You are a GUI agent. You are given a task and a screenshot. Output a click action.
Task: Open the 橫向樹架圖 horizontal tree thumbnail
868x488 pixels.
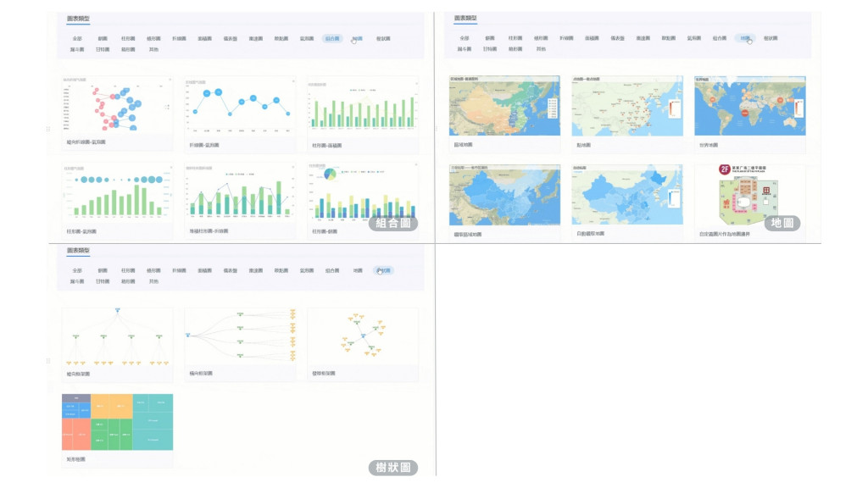[240, 336]
